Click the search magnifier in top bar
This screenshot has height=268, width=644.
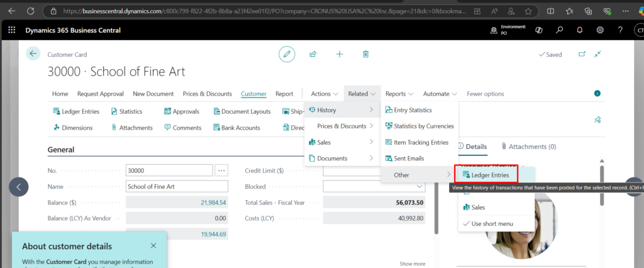[x=559, y=30]
